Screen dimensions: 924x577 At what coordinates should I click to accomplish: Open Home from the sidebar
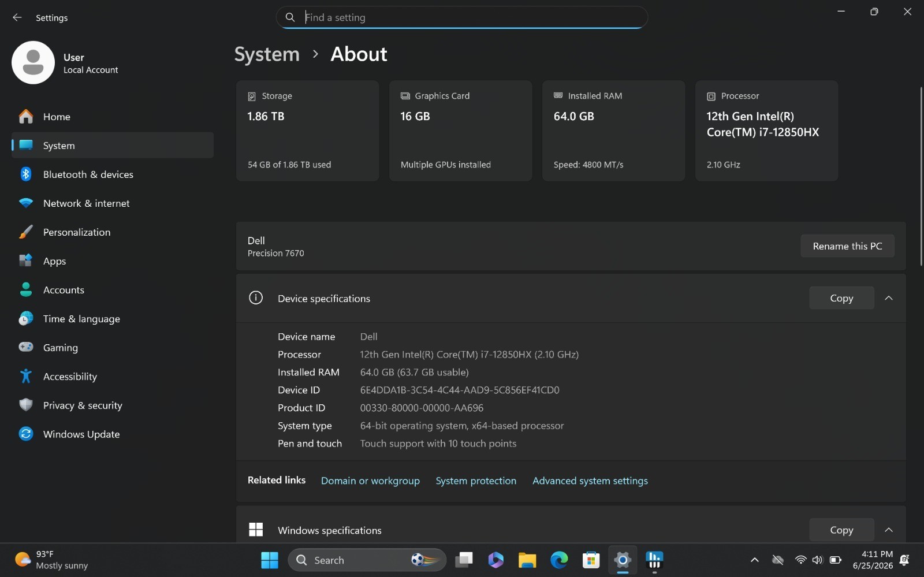click(113, 117)
